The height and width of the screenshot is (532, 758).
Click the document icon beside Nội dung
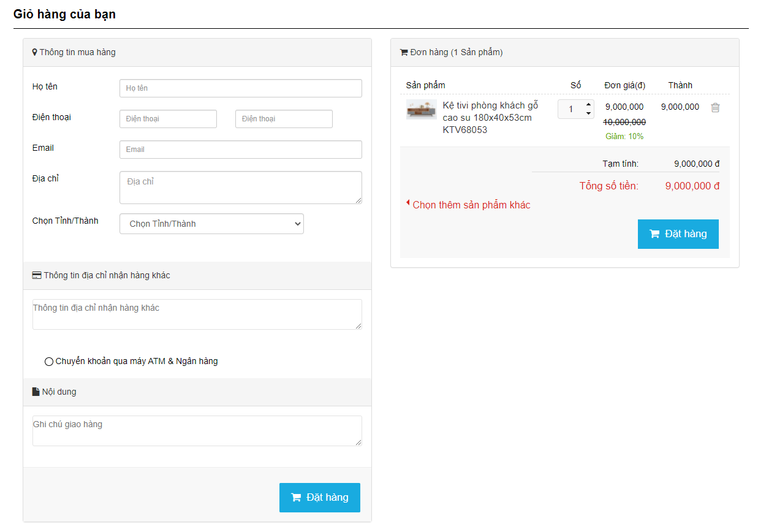click(36, 392)
